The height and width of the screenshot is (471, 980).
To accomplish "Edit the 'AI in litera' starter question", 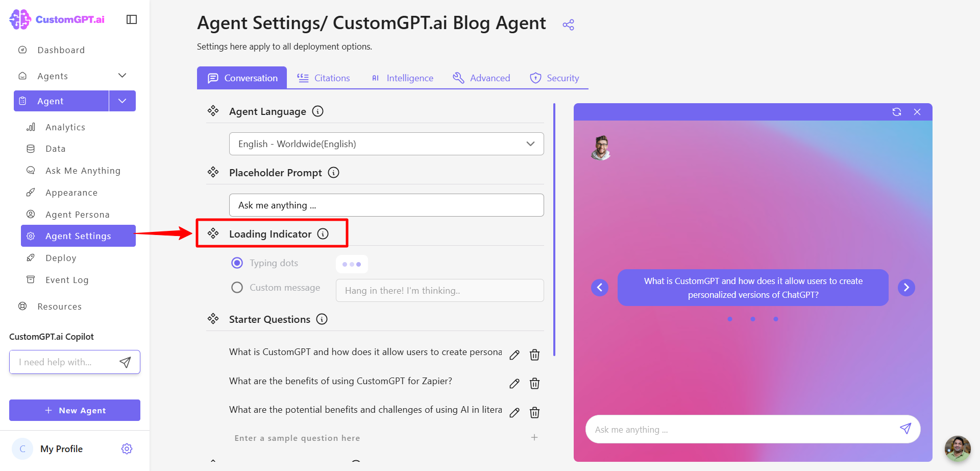I will point(514,413).
